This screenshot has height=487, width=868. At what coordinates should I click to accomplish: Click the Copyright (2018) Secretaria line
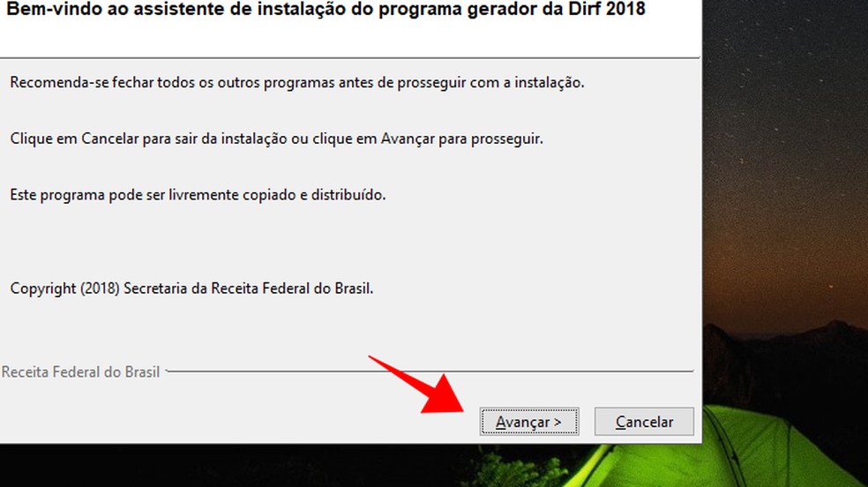pyautogui.click(x=191, y=288)
